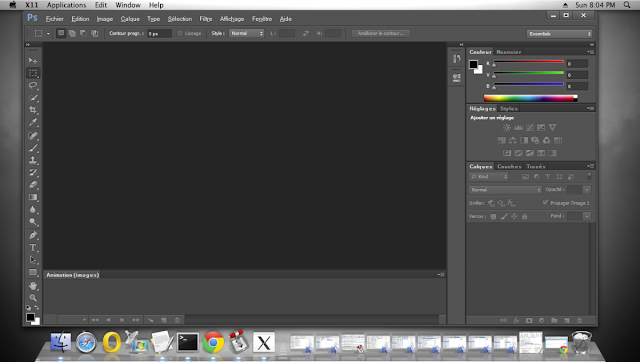
Task: Select the Pen tool
Action: point(33,235)
